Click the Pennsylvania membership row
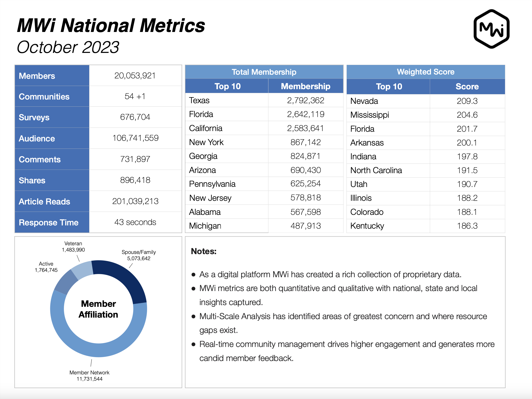 pos(264,184)
